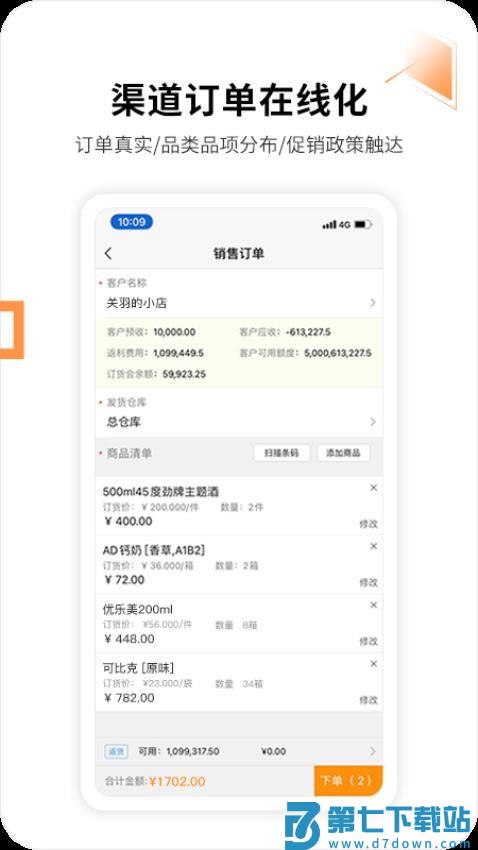Click the 发货仓库 field label

pyautogui.click(x=126, y=402)
